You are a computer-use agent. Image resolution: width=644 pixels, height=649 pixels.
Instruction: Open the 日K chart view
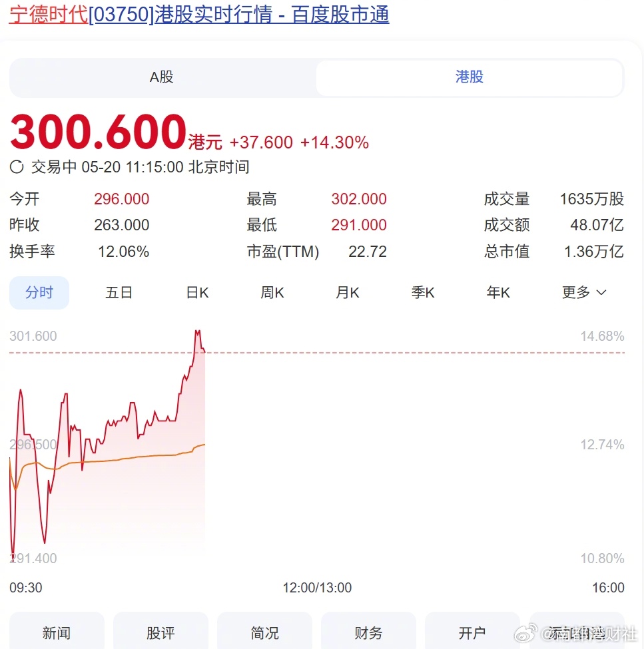(x=197, y=293)
